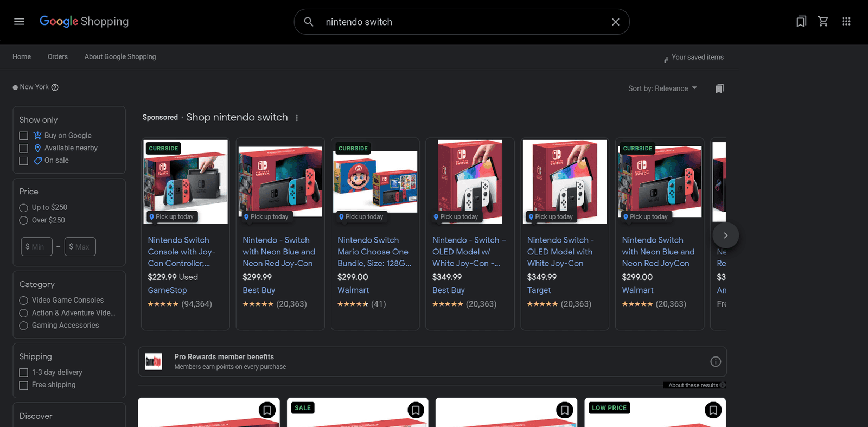Click Mario bundle product thumbnail
Screen dimensions: 868x427
[x=375, y=182]
